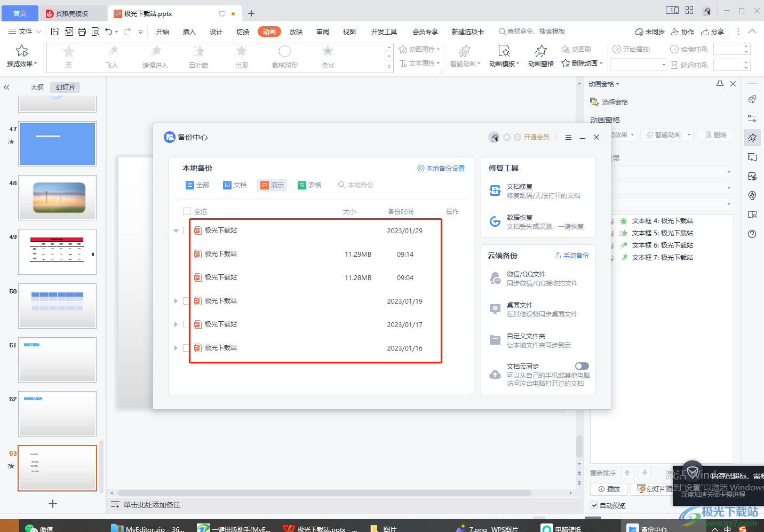Click the horizontal scrollbar below the slide

[x=324, y=493]
